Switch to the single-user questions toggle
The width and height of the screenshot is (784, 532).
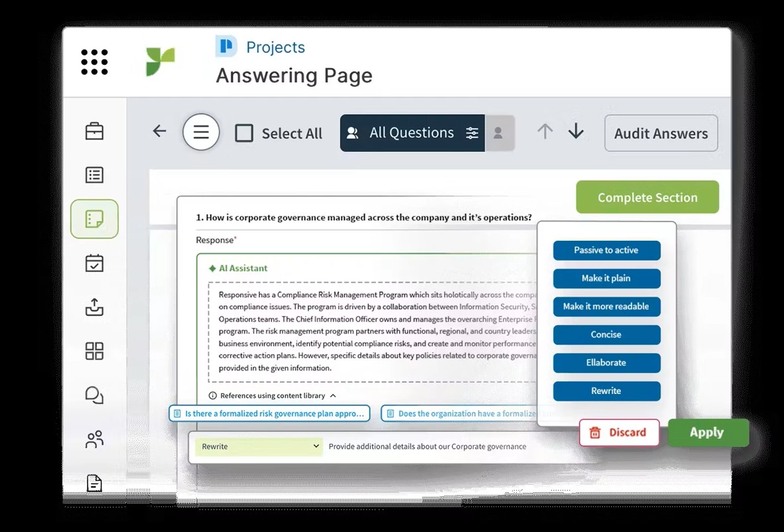click(x=499, y=133)
